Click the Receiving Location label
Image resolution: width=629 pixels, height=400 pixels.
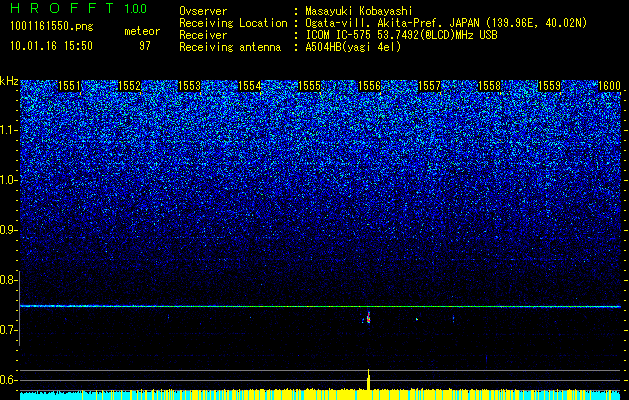[233, 23]
